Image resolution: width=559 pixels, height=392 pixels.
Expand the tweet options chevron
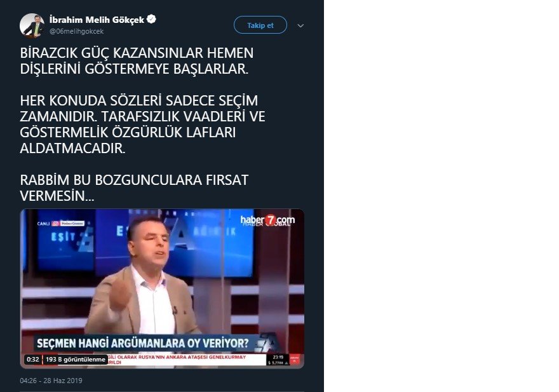(x=300, y=25)
